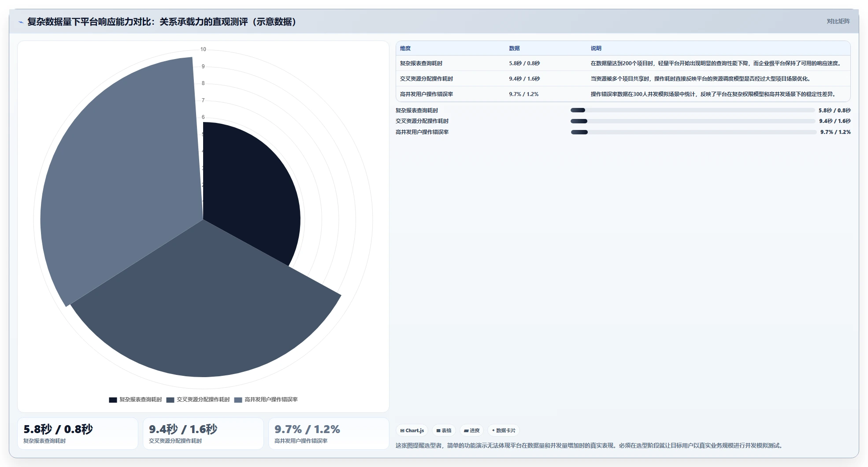
Task: Click table cell 复杂报表查询耗时
Action: click(x=421, y=63)
